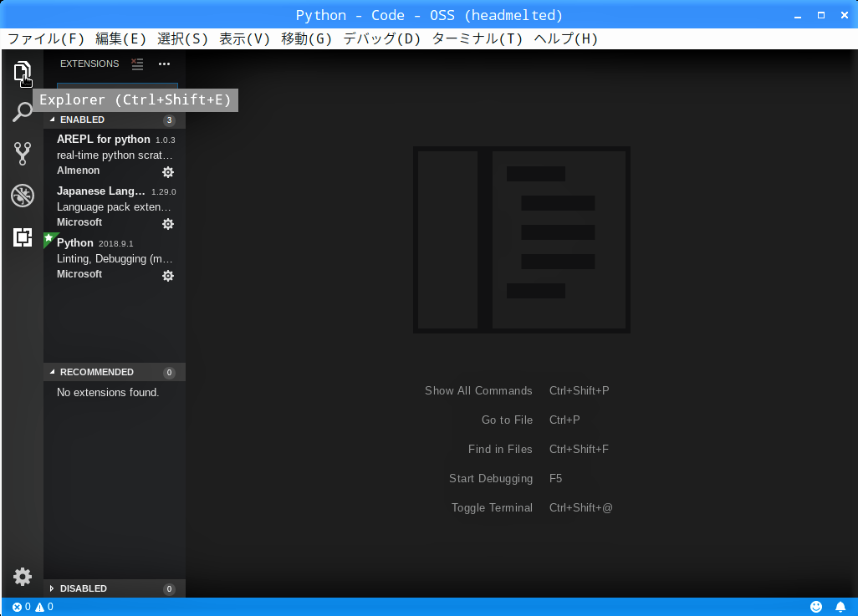The height and width of the screenshot is (616, 858).
Task: Click the RECOMMENDED count badge 0
Action: click(169, 372)
